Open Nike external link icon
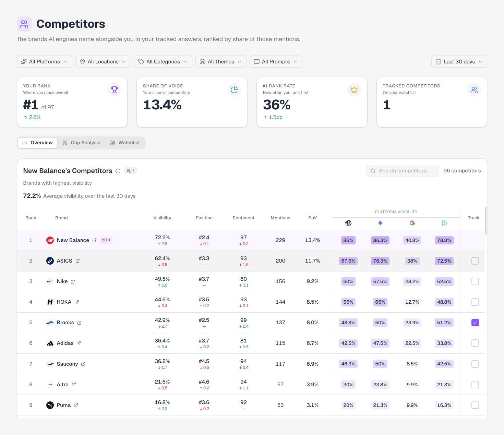The image size is (504, 435). click(x=73, y=281)
